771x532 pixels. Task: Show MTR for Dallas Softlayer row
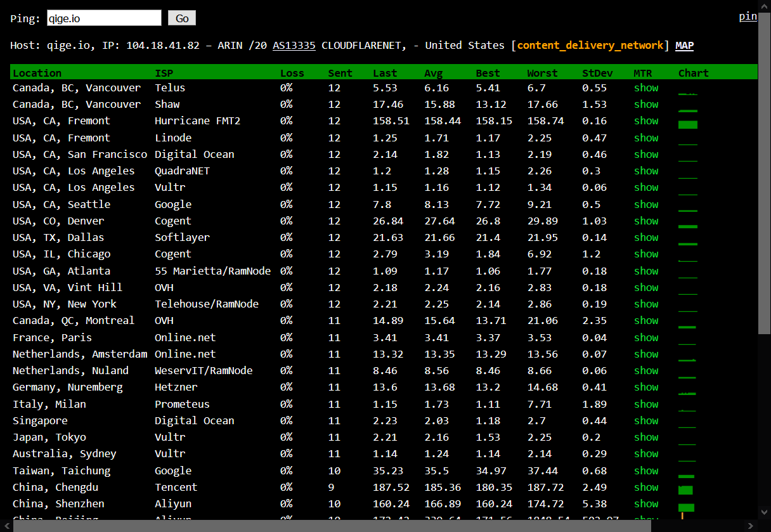pyautogui.click(x=646, y=237)
